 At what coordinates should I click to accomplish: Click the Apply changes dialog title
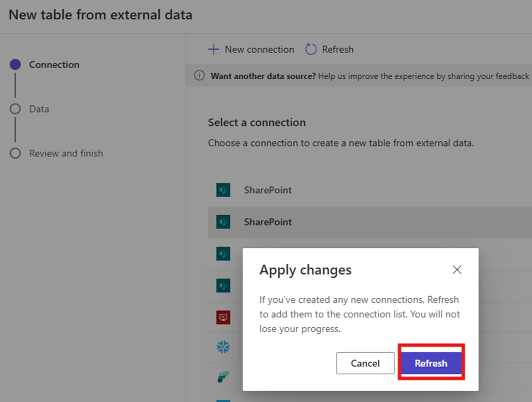pyautogui.click(x=306, y=270)
